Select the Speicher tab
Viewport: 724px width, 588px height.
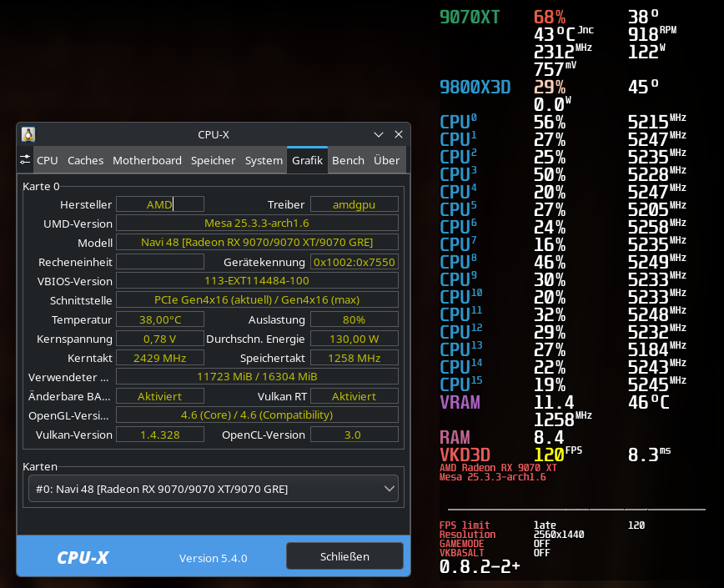point(213,160)
